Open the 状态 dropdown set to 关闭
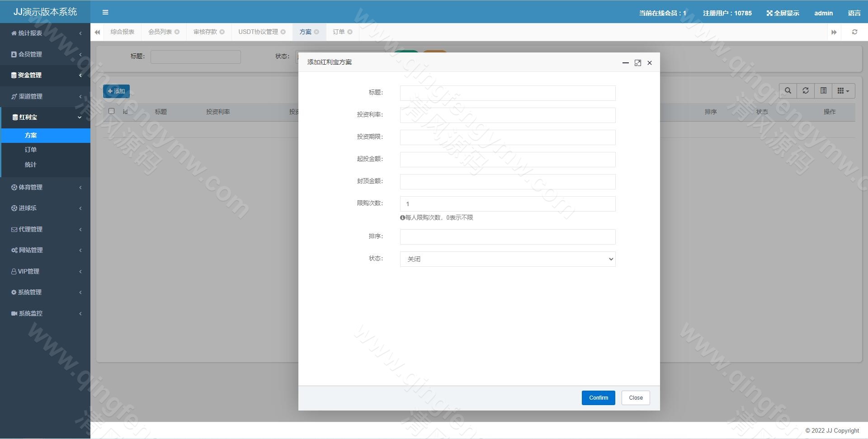 coord(507,259)
